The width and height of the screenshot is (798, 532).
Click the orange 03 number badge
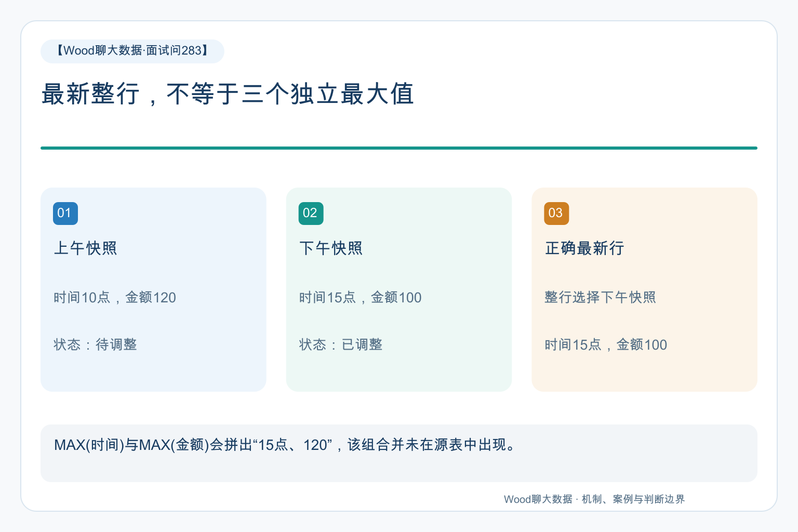tap(556, 214)
